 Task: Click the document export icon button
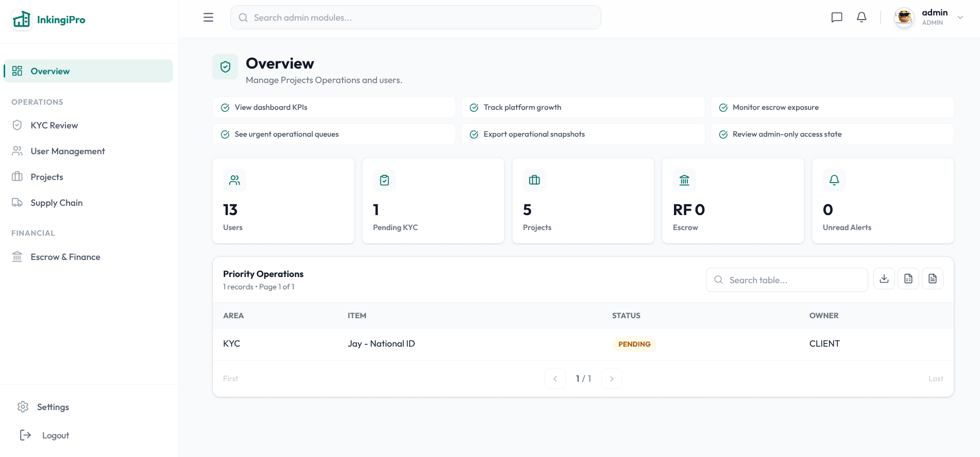(933, 279)
